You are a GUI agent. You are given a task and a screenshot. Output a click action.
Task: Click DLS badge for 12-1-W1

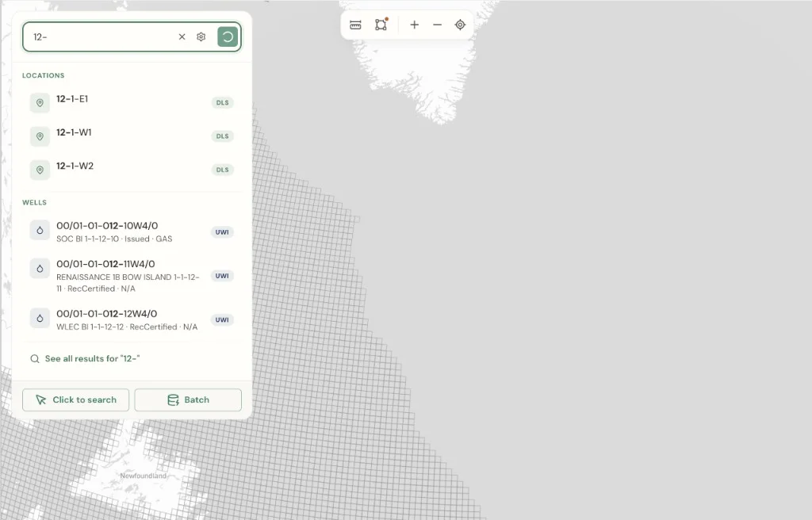click(222, 136)
